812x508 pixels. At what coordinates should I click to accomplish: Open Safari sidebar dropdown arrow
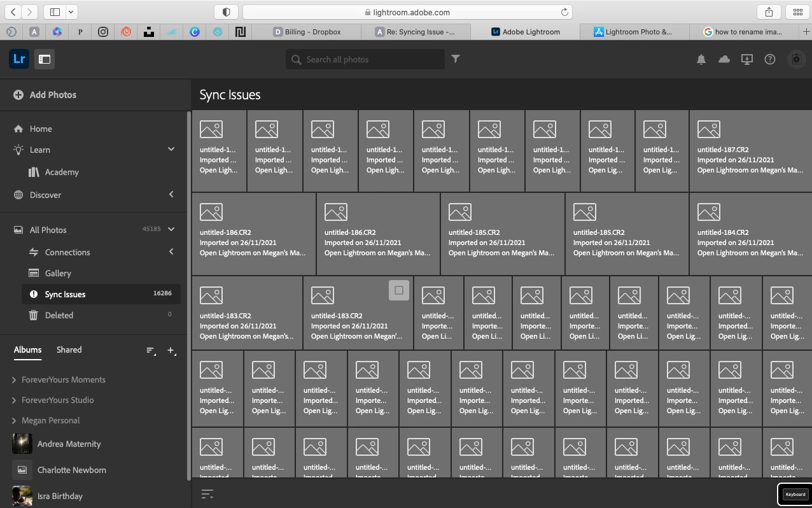71,11
